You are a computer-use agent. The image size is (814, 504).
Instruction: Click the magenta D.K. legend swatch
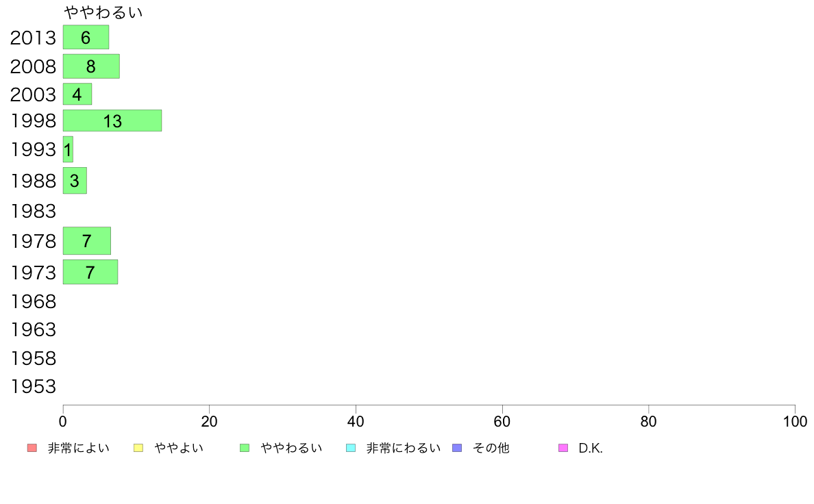click(x=563, y=448)
